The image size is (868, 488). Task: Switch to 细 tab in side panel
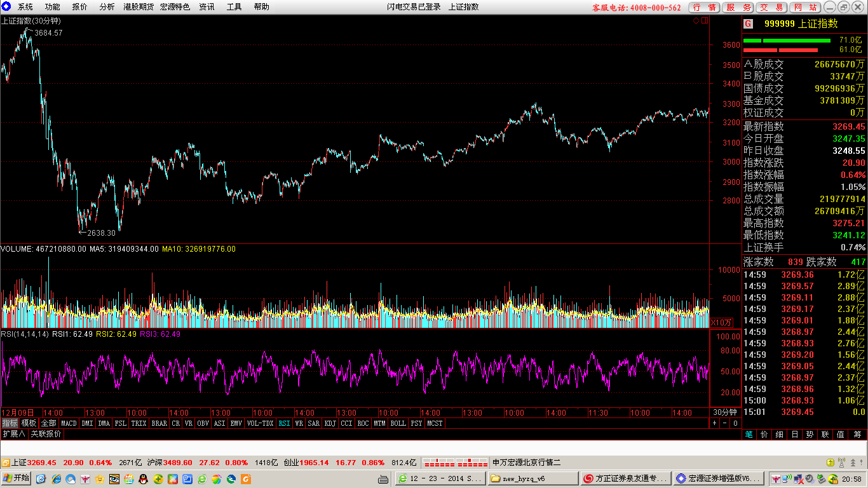point(780,435)
